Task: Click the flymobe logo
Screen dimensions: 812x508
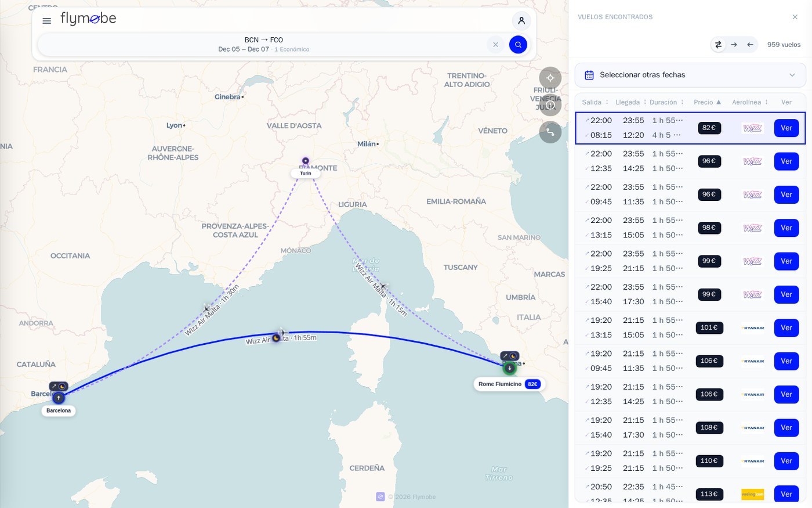Action: (88, 19)
